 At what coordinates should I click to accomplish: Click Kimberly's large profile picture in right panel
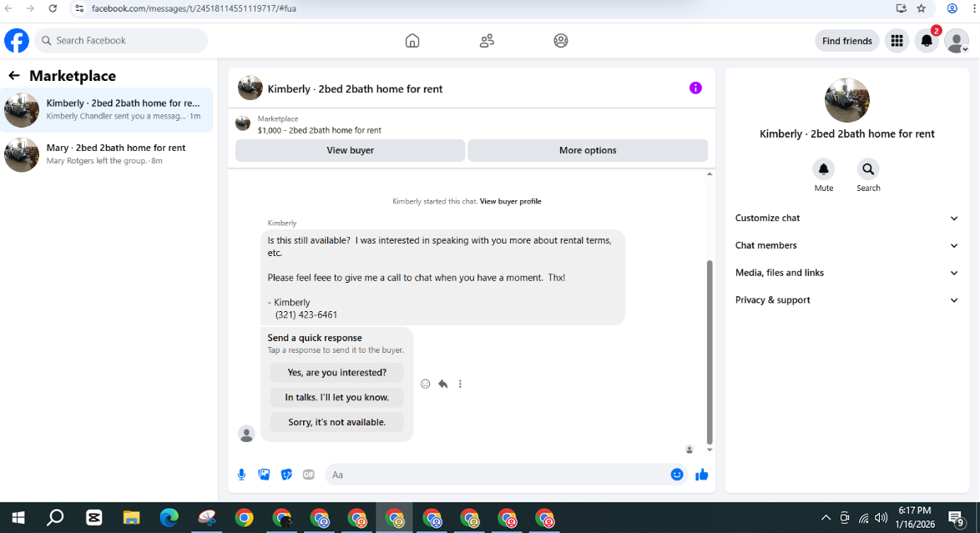(x=847, y=101)
